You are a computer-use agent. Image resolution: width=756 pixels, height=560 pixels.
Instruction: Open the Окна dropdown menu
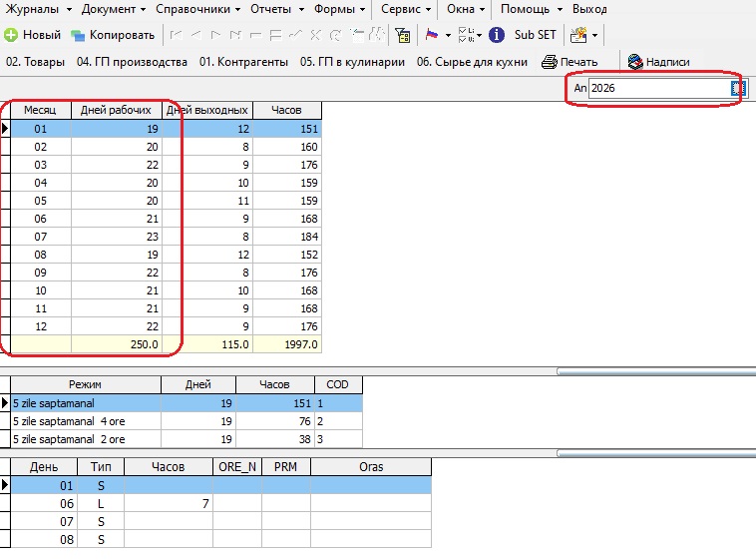465,9
